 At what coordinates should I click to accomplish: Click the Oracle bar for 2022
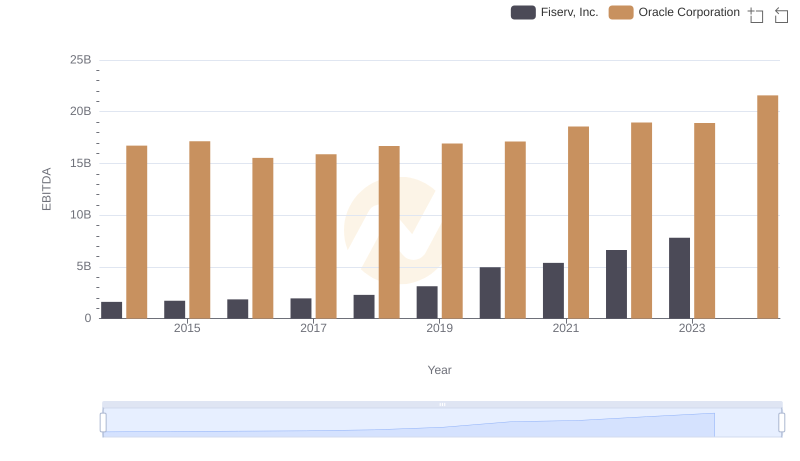coord(641,221)
